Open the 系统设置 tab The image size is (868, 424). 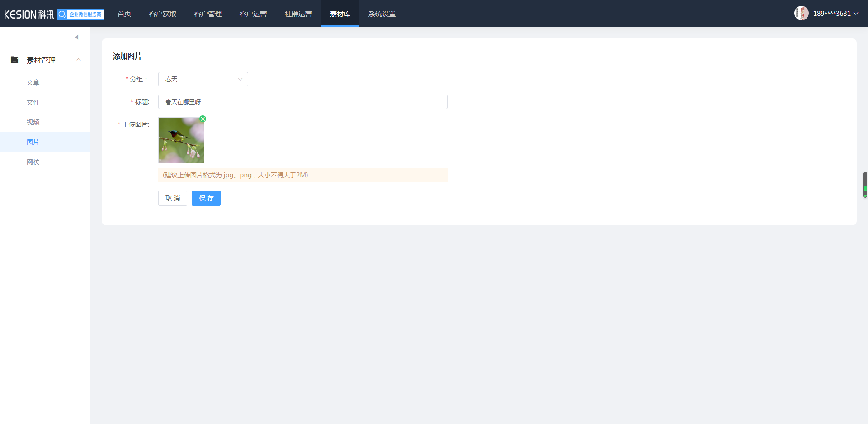(x=382, y=14)
